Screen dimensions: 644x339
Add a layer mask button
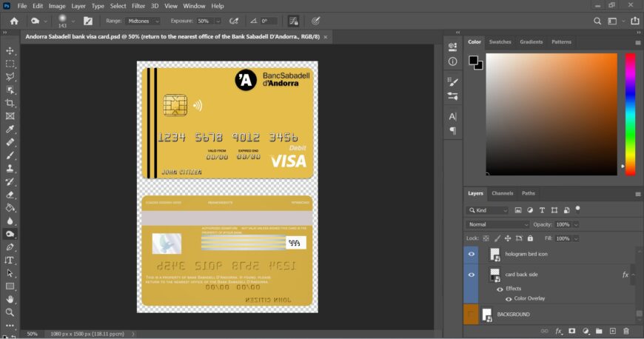pos(571,331)
